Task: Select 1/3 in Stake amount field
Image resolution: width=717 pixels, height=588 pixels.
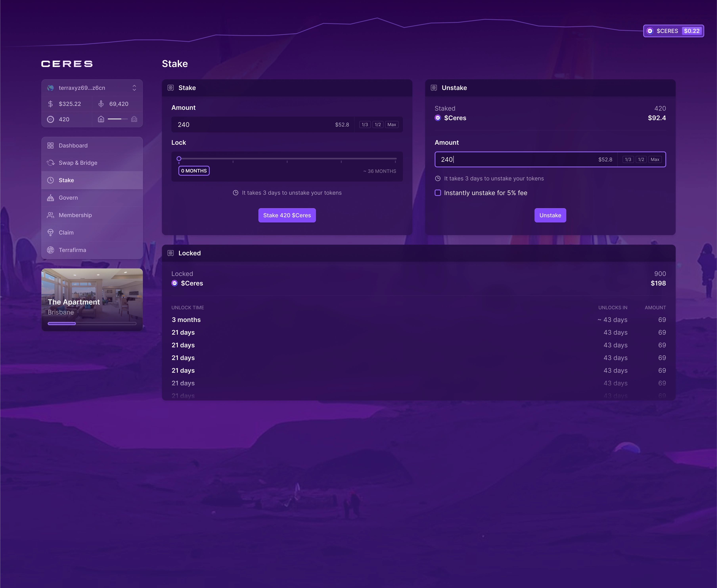Action: [x=365, y=125]
